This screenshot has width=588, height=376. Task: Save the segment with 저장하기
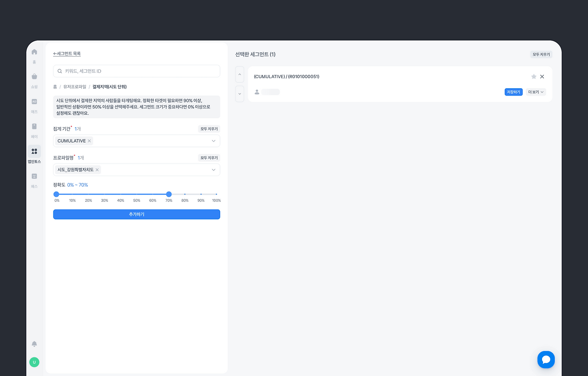coord(514,92)
